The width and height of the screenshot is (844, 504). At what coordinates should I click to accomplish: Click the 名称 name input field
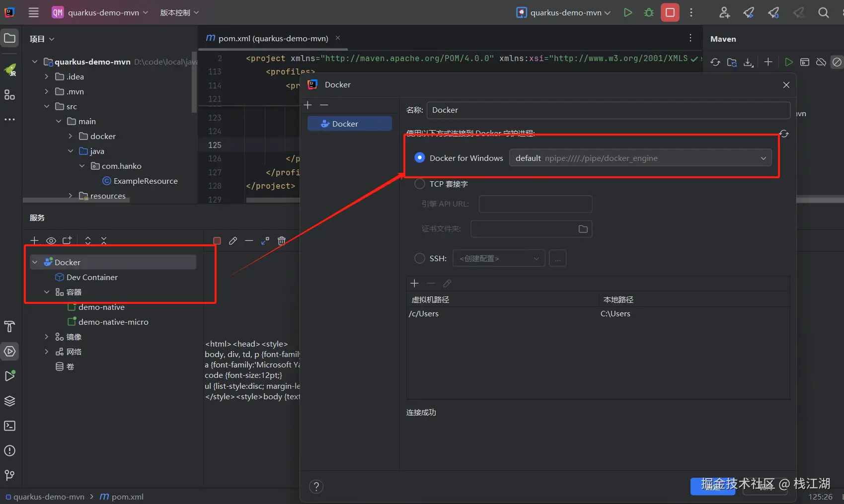pyautogui.click(x=608, y=110)
